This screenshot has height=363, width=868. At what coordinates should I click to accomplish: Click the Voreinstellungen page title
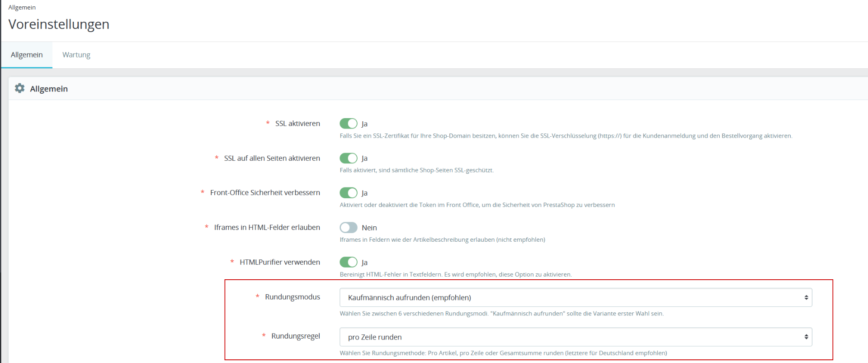(59, 24)
